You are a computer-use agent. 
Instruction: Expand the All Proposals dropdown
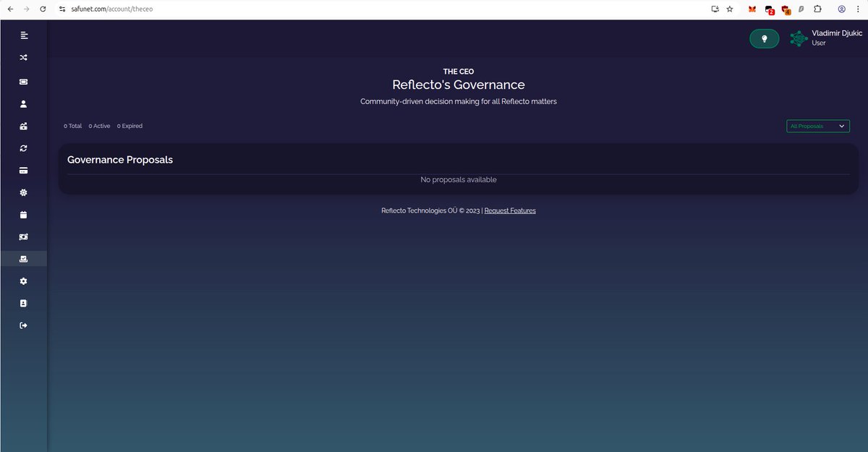818,126
